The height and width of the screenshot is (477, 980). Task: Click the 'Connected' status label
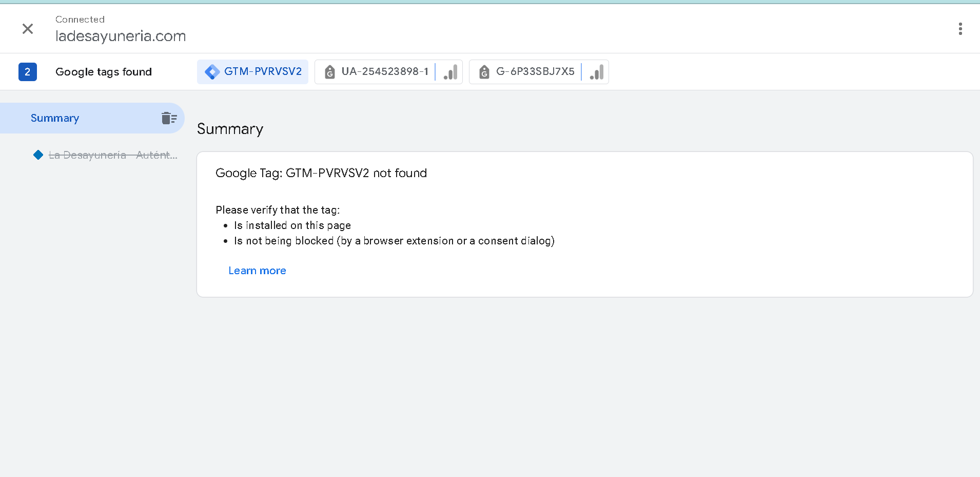(80, 20)
